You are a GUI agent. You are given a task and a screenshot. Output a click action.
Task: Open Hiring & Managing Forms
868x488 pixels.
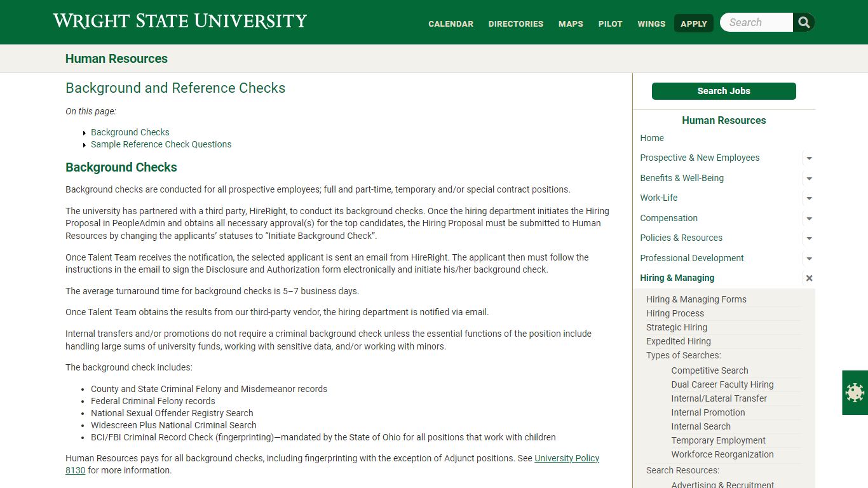[x=696, y=299]
